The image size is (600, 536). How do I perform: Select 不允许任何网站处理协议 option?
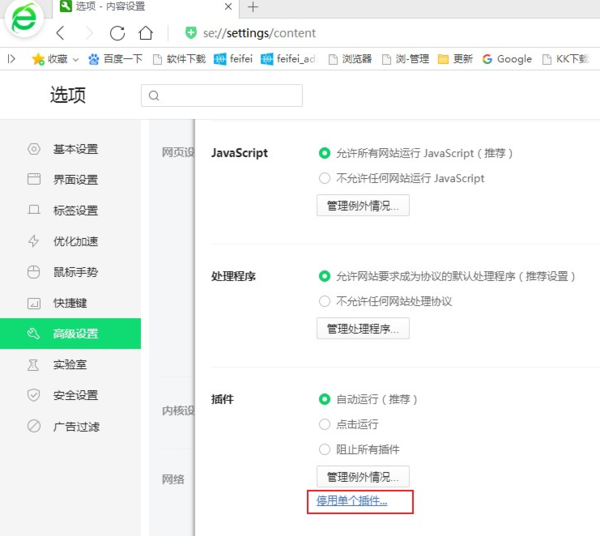click(x=324, y=301)
